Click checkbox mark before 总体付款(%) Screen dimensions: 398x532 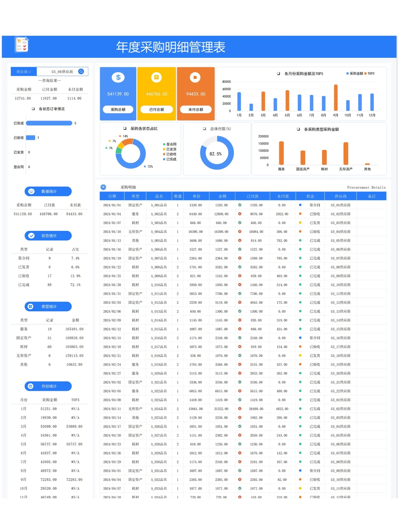tap(204, 129)
